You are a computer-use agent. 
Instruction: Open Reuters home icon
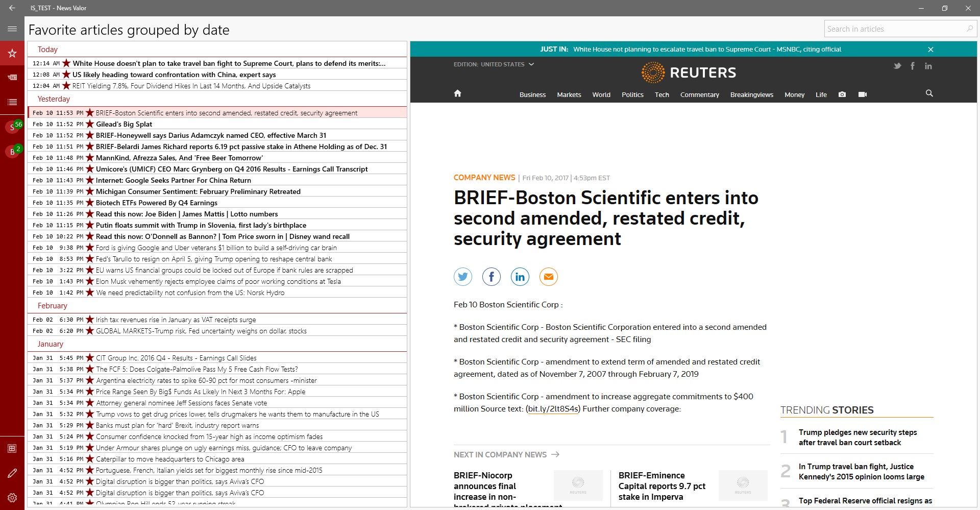point(457,93)
